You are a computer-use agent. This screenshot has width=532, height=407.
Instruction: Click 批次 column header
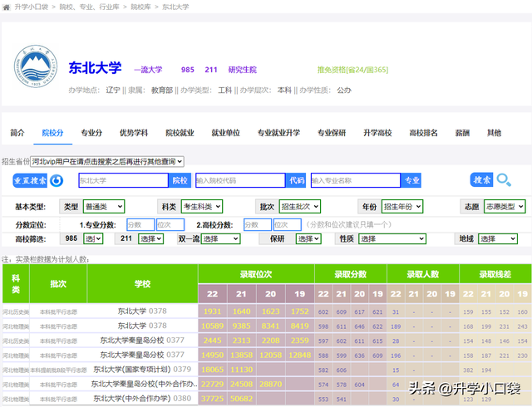point(58,284)
